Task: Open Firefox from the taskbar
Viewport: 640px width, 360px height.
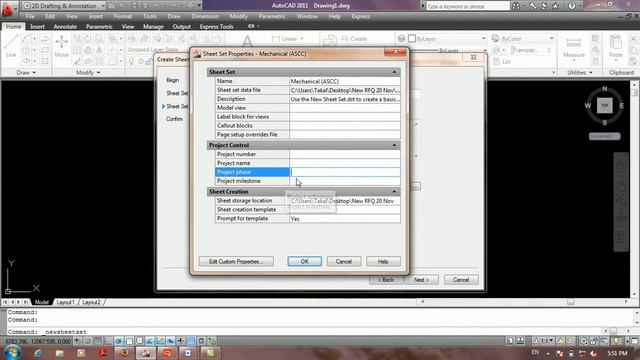Action: (124, 353)
